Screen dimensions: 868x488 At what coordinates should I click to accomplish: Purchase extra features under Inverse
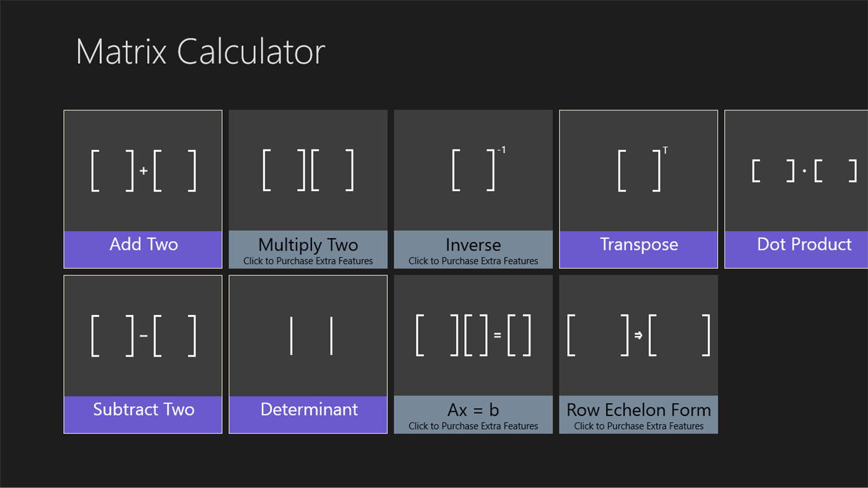473,260
